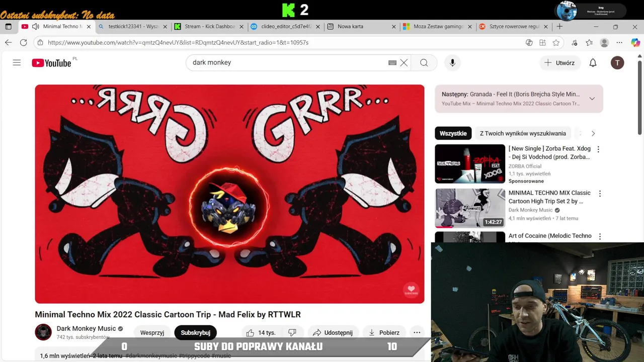Add page to favorites with star icon
The image size is (644, 362).
coord(556,43)
